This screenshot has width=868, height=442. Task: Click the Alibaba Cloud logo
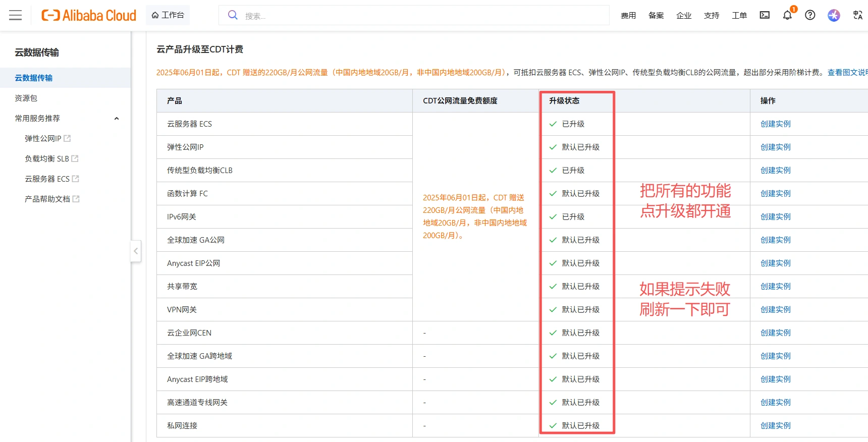tap(89, 15)
